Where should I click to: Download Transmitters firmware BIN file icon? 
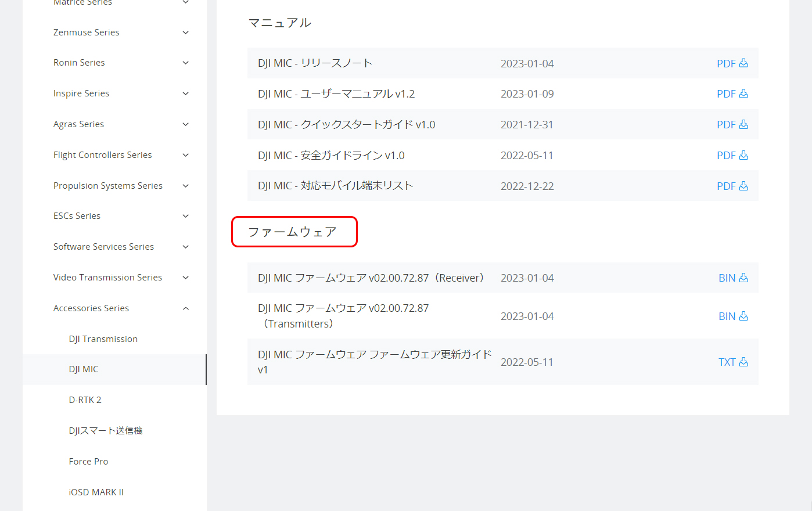click(x=743, y=316)
